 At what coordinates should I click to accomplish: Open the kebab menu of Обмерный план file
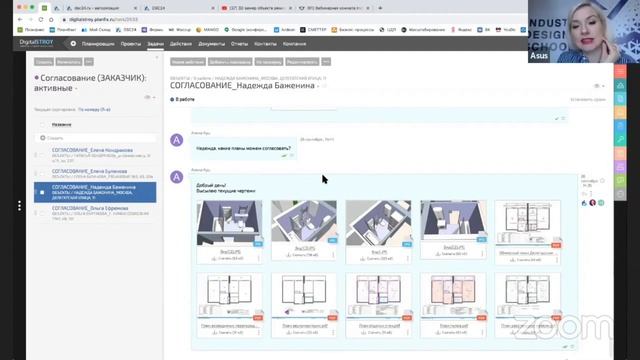556,260
